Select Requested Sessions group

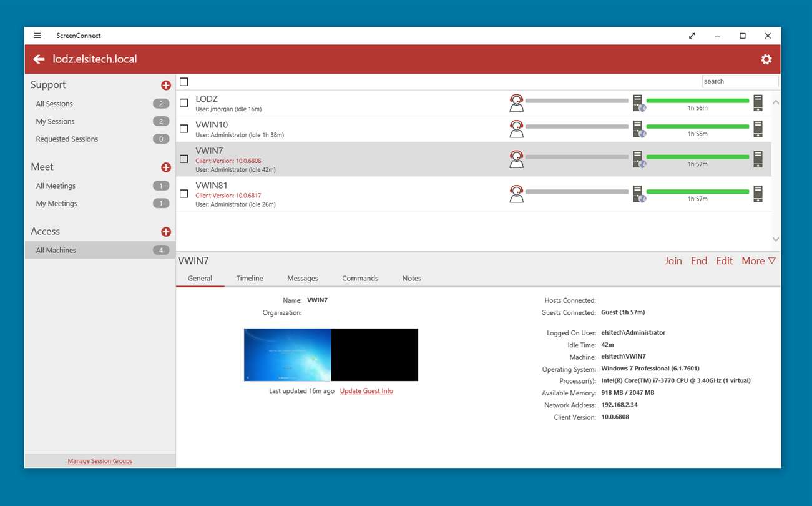(100, 139)
